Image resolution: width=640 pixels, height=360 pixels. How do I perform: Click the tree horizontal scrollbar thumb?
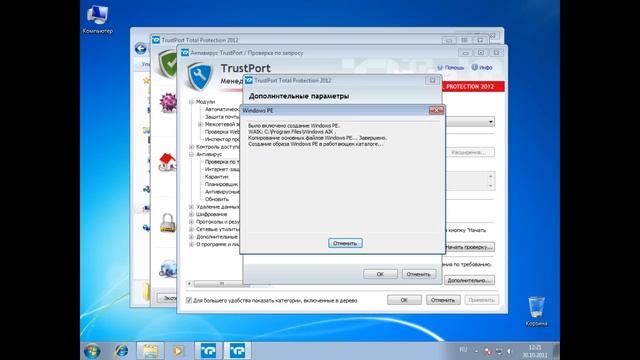click(x=222, y=283)
